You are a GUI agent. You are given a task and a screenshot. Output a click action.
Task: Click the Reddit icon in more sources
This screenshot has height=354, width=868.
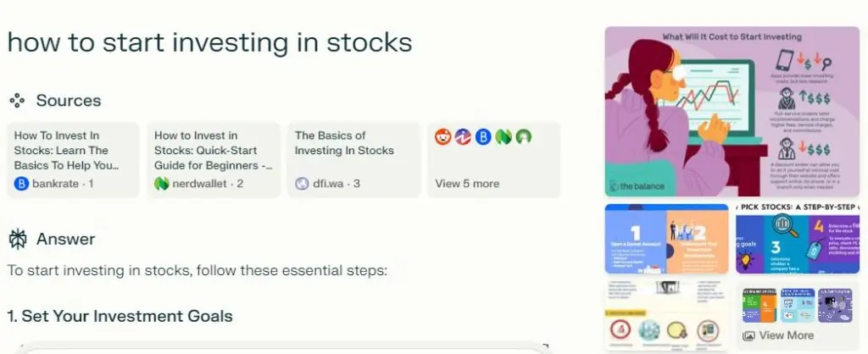coord(442,136)
